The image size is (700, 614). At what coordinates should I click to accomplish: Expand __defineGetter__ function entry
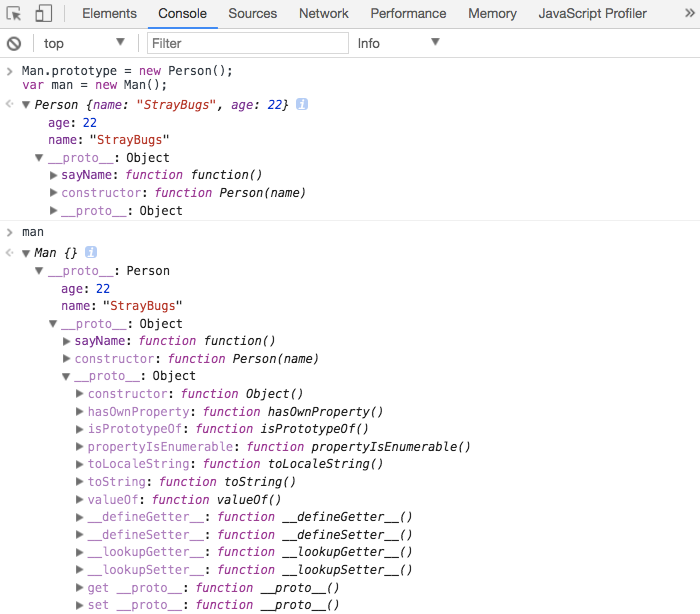[x=79, y=517]
